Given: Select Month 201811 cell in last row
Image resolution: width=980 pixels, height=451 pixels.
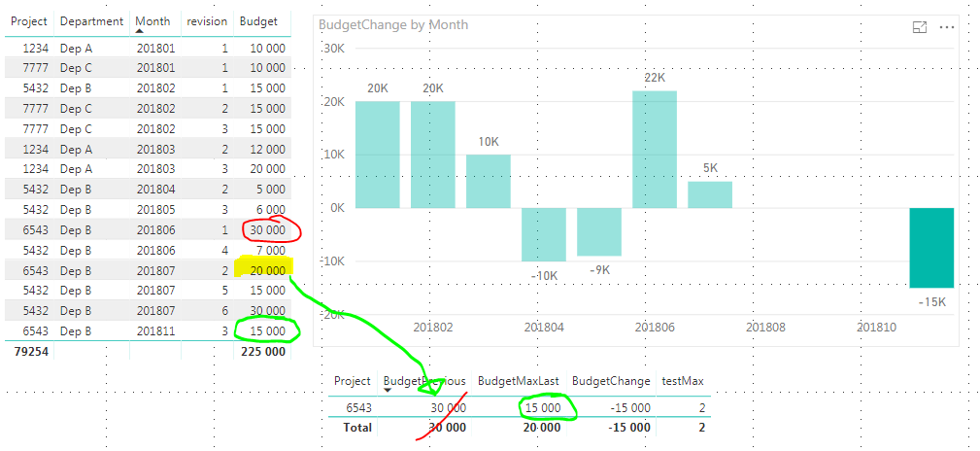Looking at the screenshot, I should pos(155,330).
